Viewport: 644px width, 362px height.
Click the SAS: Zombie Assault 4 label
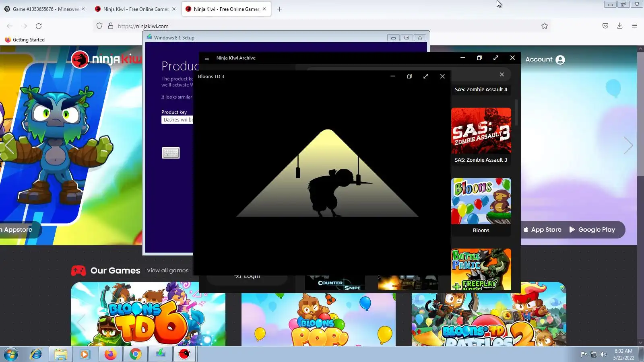(481, 89)
